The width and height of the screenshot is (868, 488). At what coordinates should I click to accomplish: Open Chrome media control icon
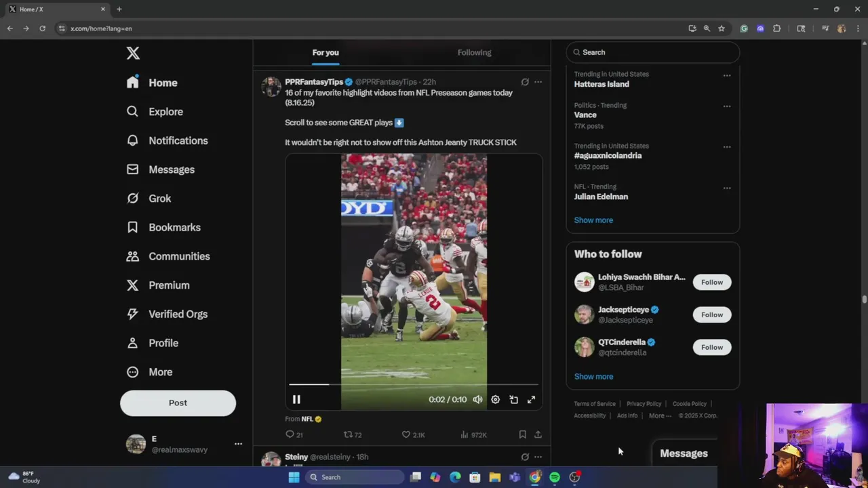[x=825, y=28]
